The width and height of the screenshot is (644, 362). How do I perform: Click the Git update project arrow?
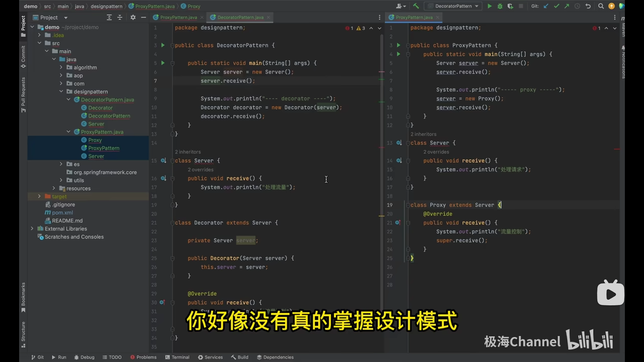(x=546, y=6)
